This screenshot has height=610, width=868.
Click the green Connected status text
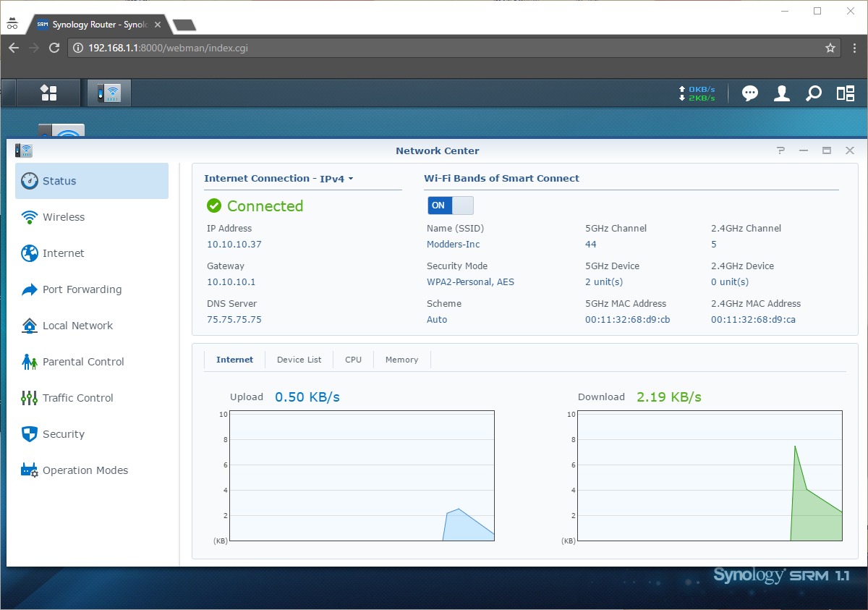pyautogui.click(x=265, y=206)
